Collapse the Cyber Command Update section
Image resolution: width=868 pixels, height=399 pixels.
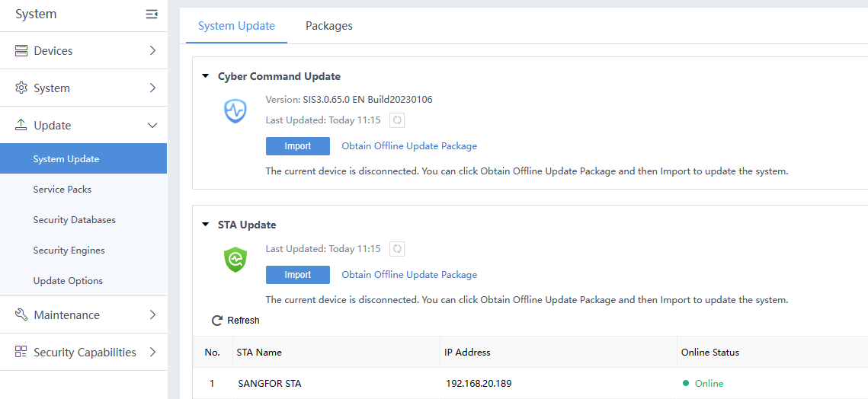click(x=205, y=76)
